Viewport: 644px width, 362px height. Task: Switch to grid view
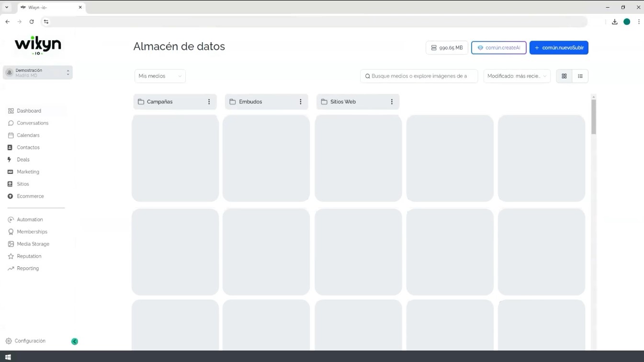564,76
